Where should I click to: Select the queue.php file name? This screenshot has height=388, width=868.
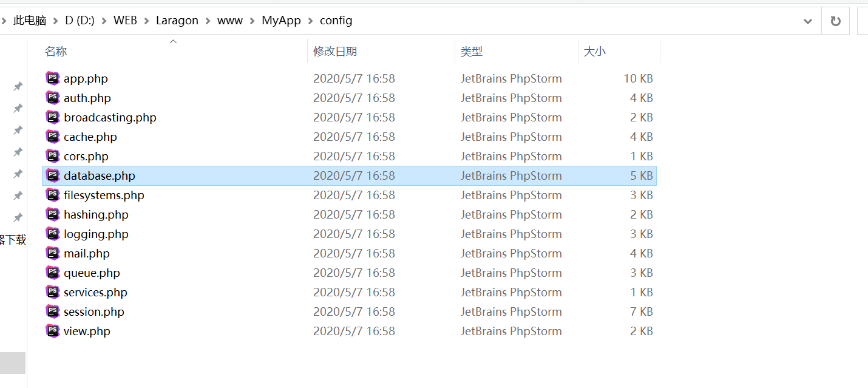(92, 273)
